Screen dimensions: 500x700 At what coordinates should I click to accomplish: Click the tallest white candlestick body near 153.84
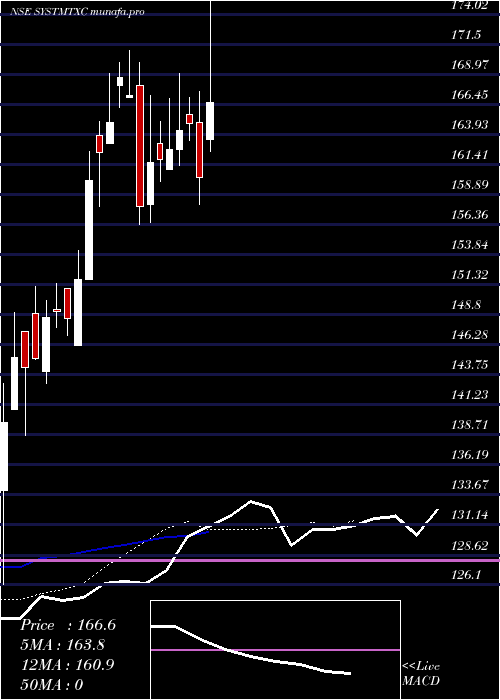(89, 230)
